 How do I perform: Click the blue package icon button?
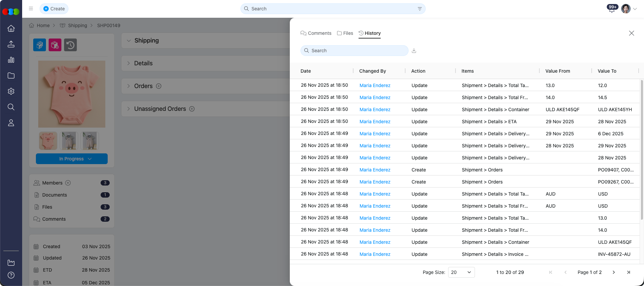[40, 45]
